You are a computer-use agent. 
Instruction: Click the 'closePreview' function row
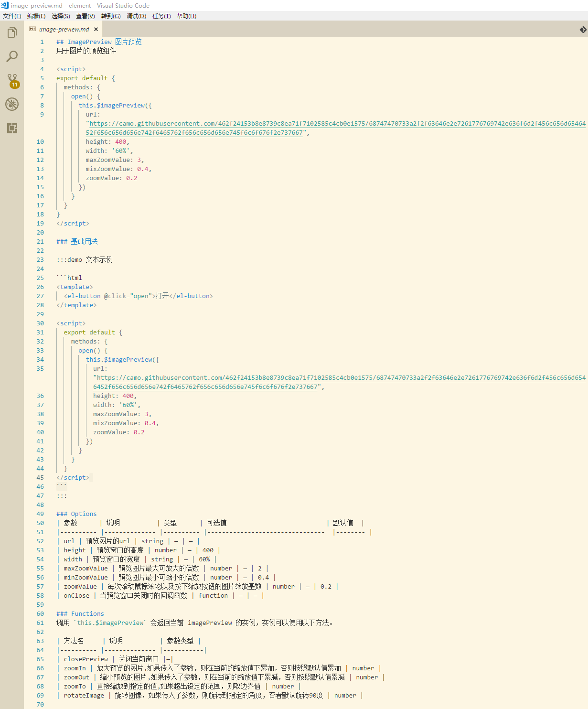point(115,659)
